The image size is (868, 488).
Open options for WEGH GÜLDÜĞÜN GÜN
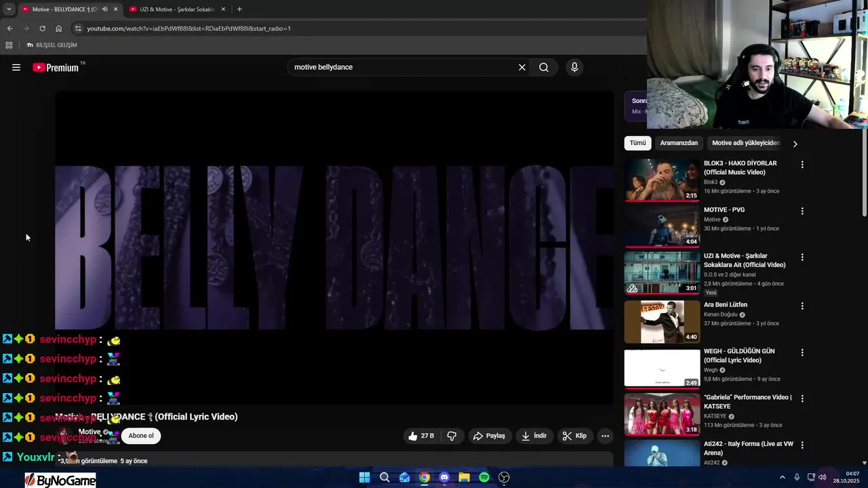pos(802,352)
